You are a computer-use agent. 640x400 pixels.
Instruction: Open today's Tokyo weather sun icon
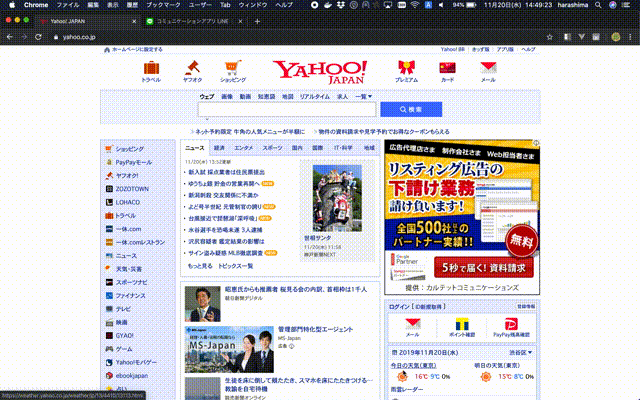(402, 376)
